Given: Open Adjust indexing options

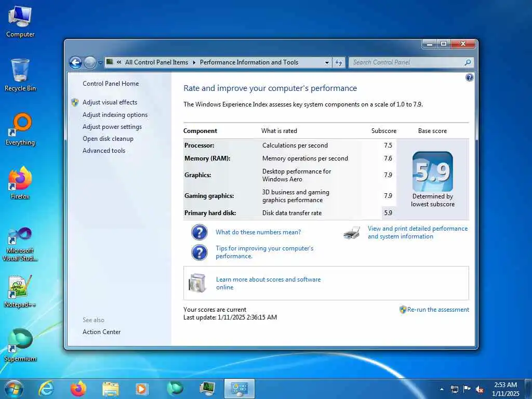Looking at the screenshot, I should (x=115, y=115).
